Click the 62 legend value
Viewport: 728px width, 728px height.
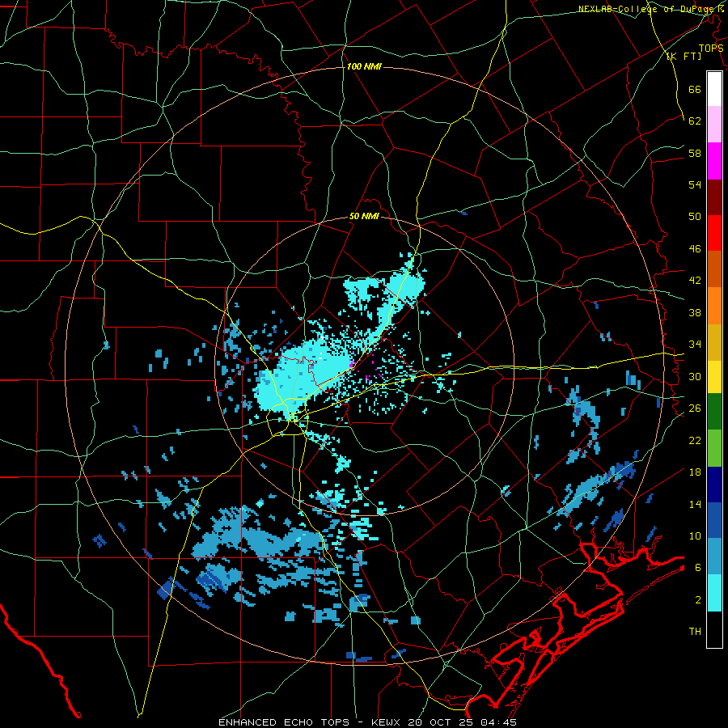pos(695,121)
